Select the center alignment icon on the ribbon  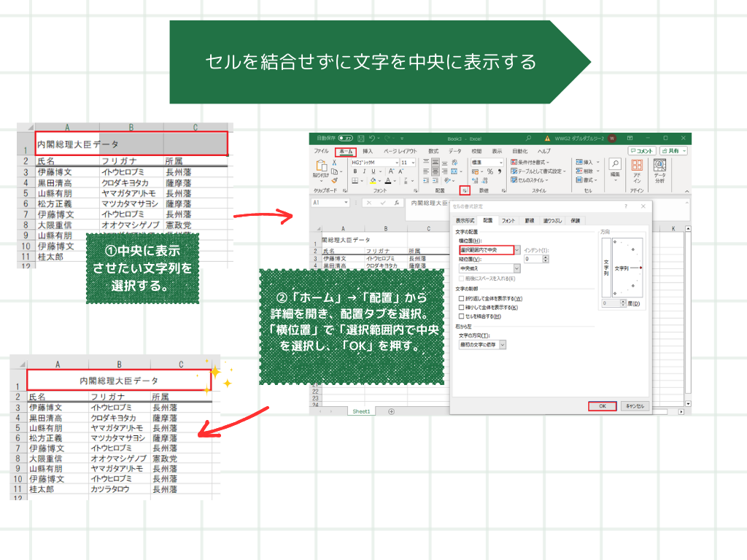coord(435,171)
